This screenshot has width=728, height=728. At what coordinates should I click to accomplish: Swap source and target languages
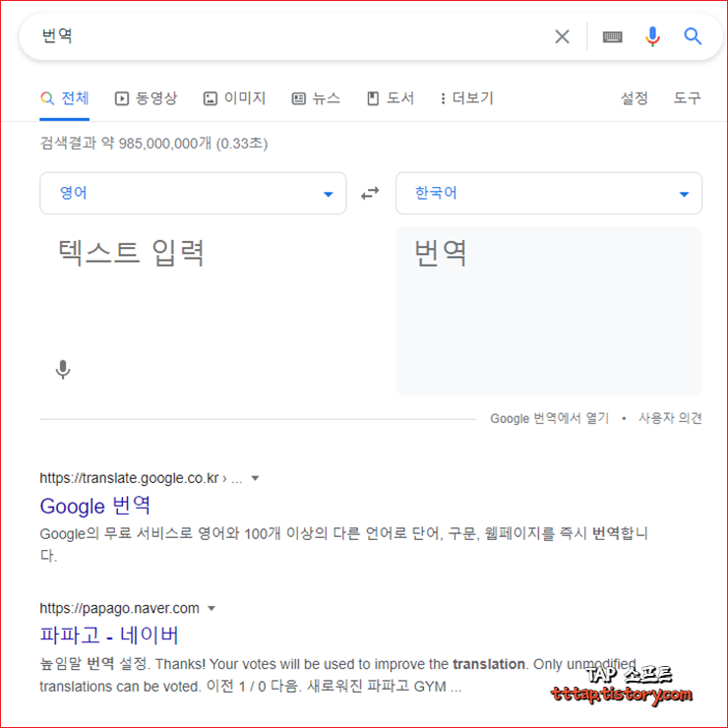[x=370, y=193]
